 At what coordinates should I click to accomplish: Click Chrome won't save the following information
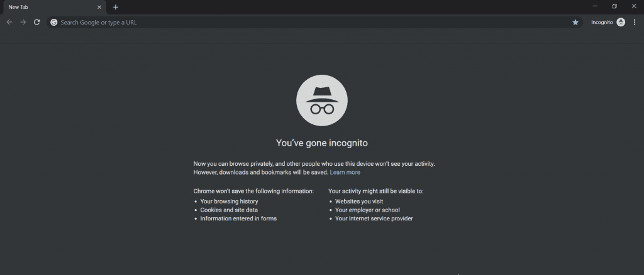[x=253, y=191]
